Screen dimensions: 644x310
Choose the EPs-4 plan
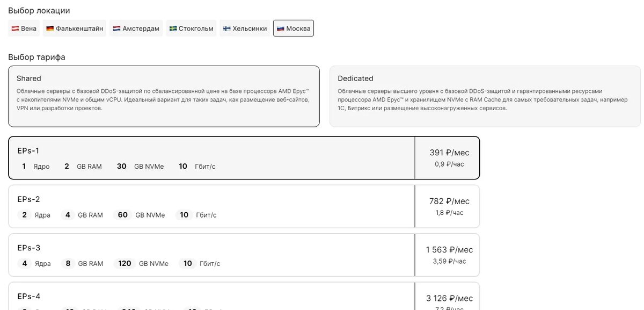click(x=244, y=296)
